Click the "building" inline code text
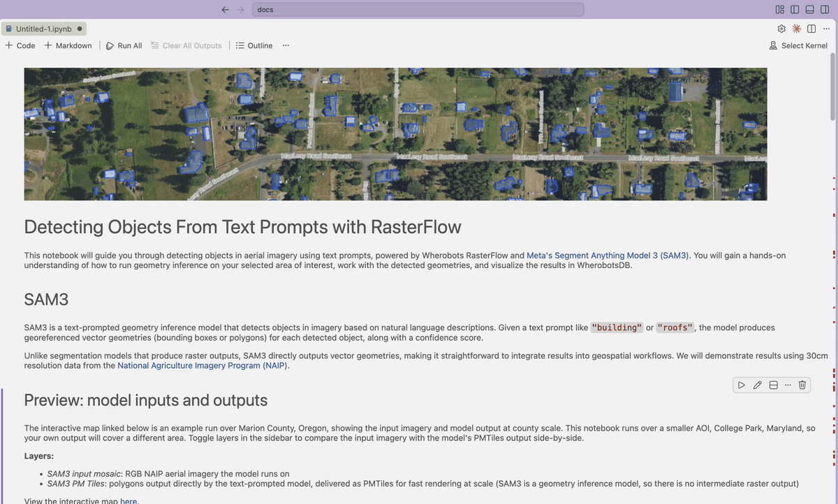The height and width of the screenshot is (504, 838). pyautogui.click(x=617, y=327)
